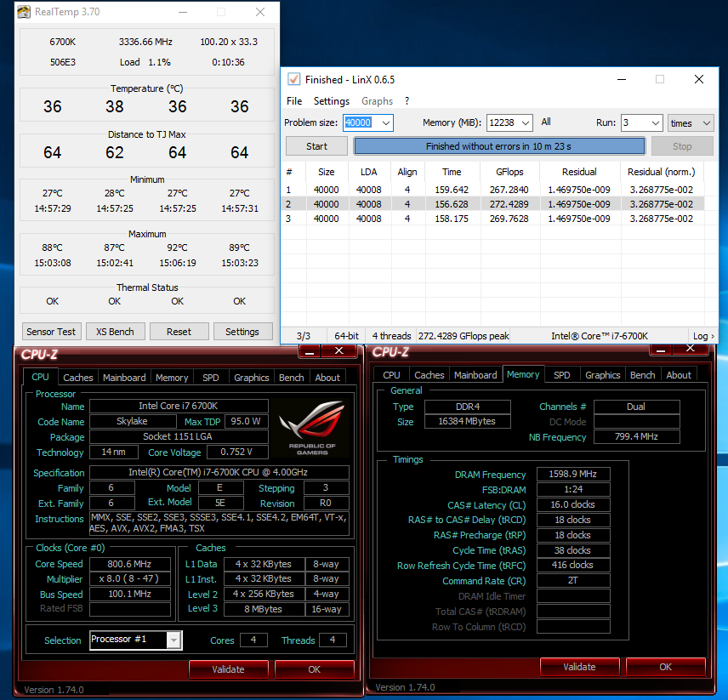The image size is (728, 700).
Task: Click OK in right CPU-Z window
Action: point(666,667)
